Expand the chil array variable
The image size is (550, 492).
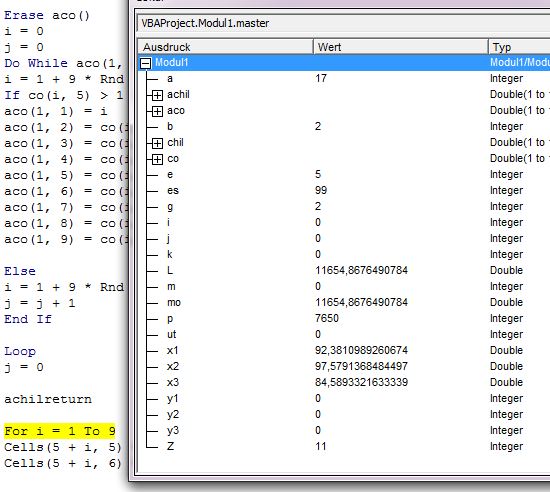tap(157, 143)
